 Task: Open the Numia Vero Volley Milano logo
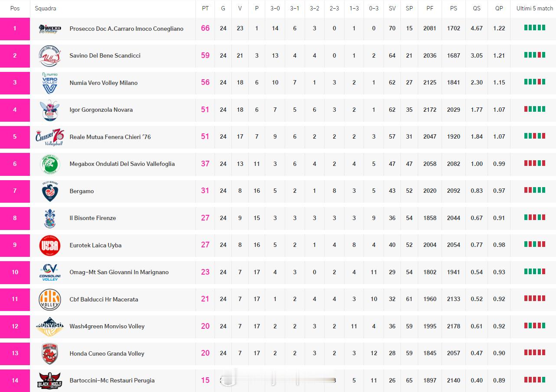[x=50, y=83]
